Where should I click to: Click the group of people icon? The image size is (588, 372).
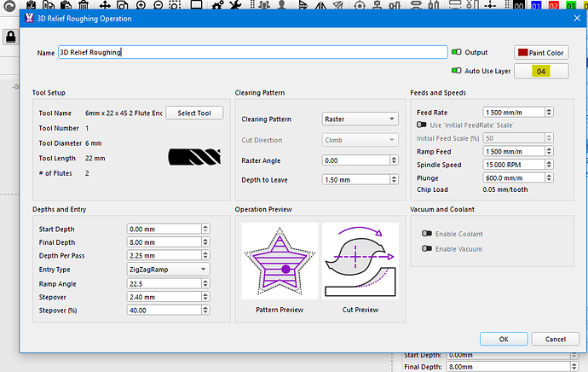click(264, 5)
